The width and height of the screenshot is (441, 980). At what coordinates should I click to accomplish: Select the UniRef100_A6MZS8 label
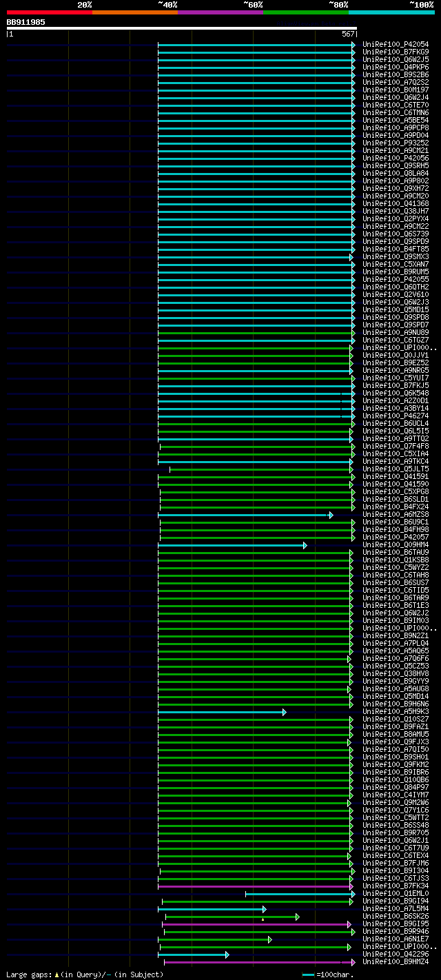click(x=396, y=515)
